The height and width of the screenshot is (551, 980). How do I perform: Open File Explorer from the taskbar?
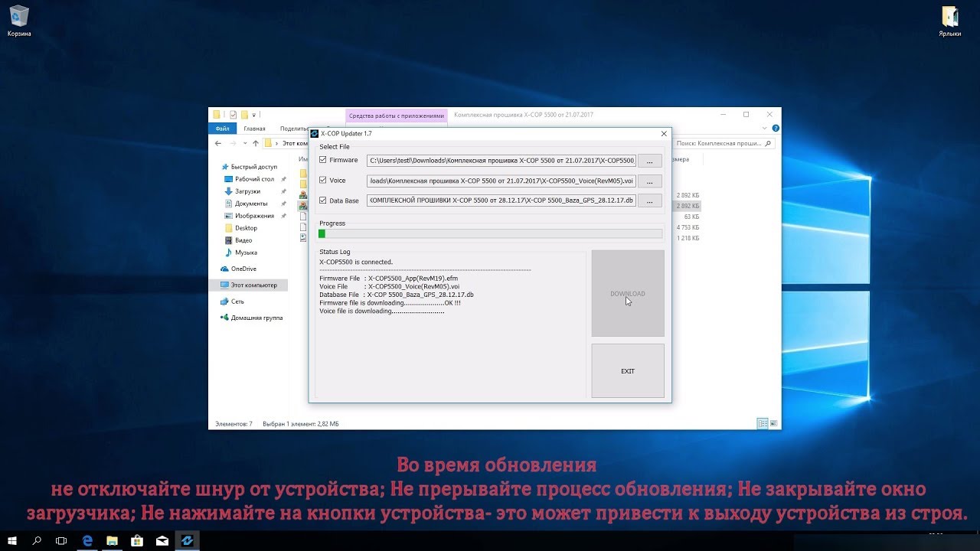click(x=113, y=540)
